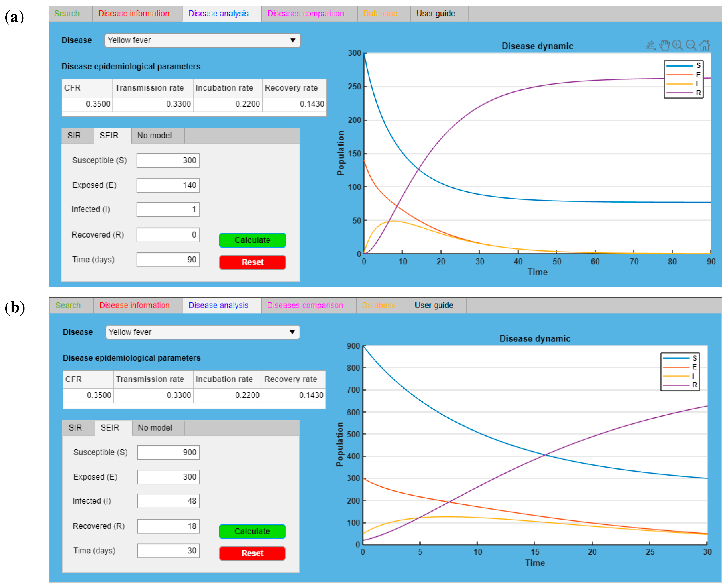The height and width of the screenshot is (588, 728).
Task: Choose the No model tab in panel (b)
Action: click(x=155, y=427)
